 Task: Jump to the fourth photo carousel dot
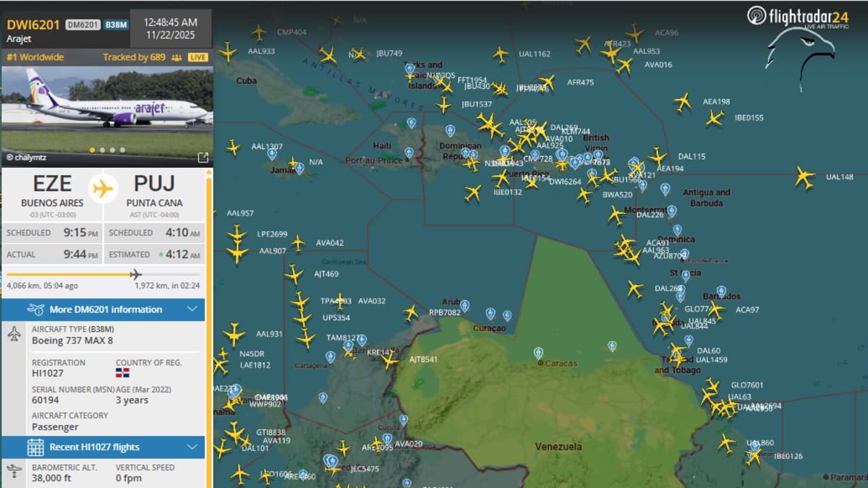click(x=122, y=150)
